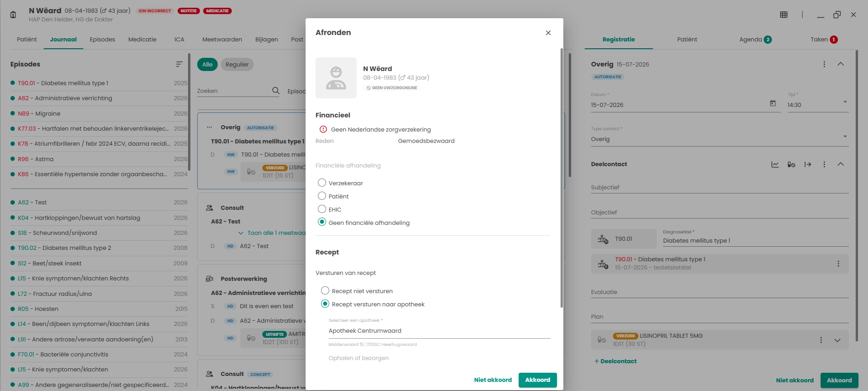
Task: Click the arrow-to-bar icon in the Deelcontact header
Action: pos(808,164)
